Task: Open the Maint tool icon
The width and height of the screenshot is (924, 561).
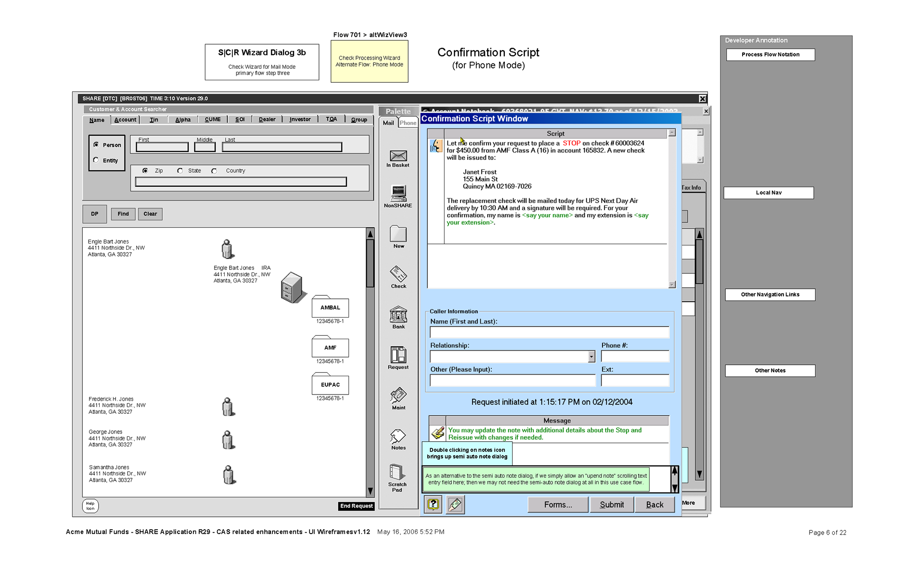Action: click(398, 395)
